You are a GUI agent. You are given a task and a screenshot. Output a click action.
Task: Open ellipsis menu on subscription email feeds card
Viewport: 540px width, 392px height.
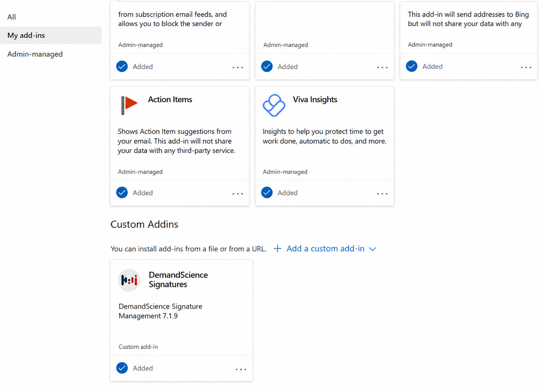coord(238,67)
